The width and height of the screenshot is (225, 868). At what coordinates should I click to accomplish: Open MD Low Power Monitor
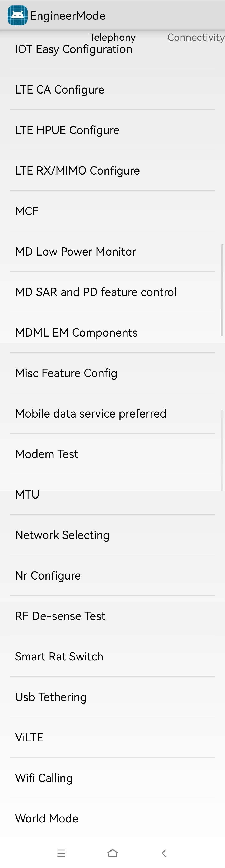pyautogui.click(x=113, y=251)
